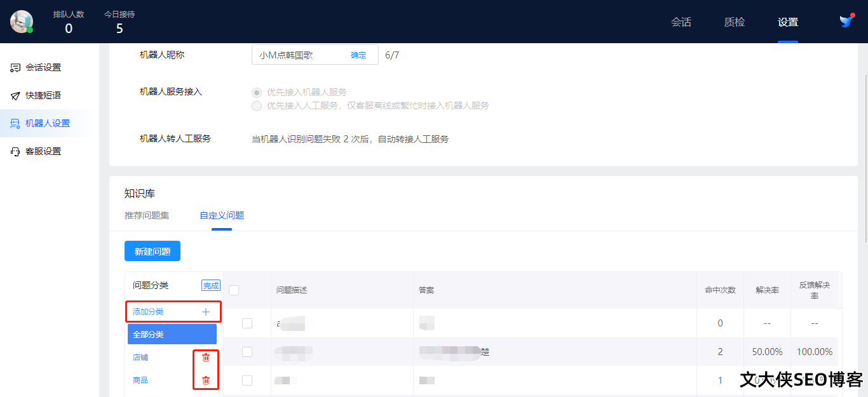Check the first question row checkbox
This screenshot has height=397, width=868.
247,323
